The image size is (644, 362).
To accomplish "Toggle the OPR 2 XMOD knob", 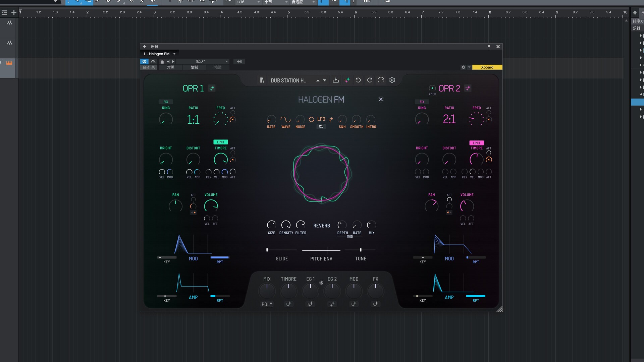I will [x=432, y=88].
